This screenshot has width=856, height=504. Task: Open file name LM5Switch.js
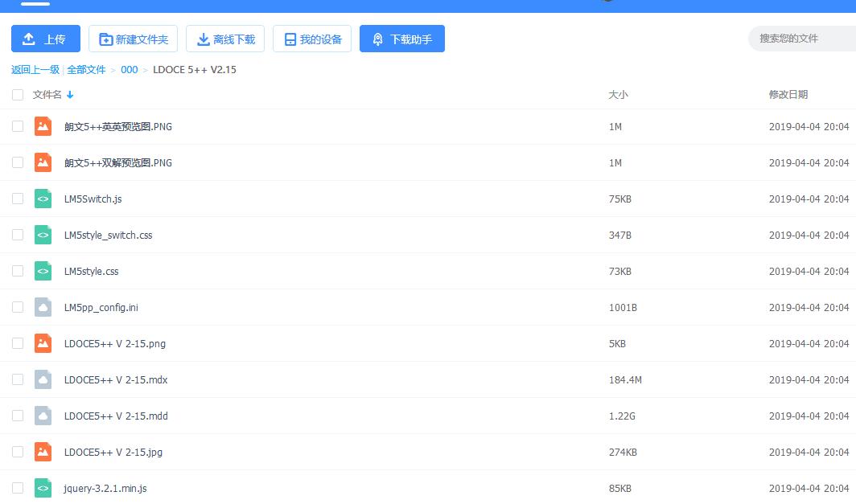93,199
